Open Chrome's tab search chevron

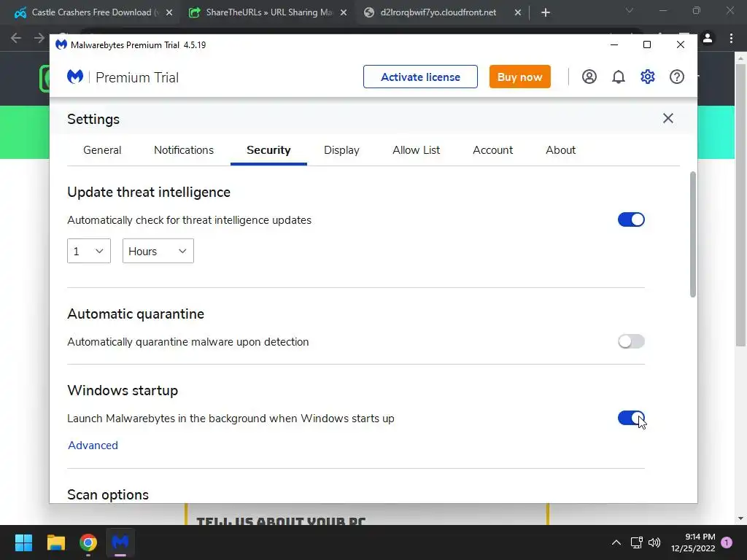coord(630,10)
